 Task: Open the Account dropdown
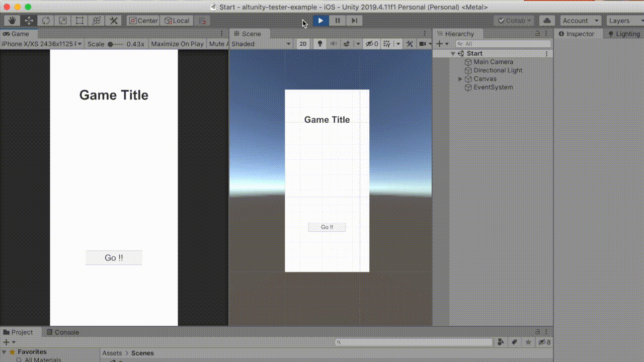point(581,21)
